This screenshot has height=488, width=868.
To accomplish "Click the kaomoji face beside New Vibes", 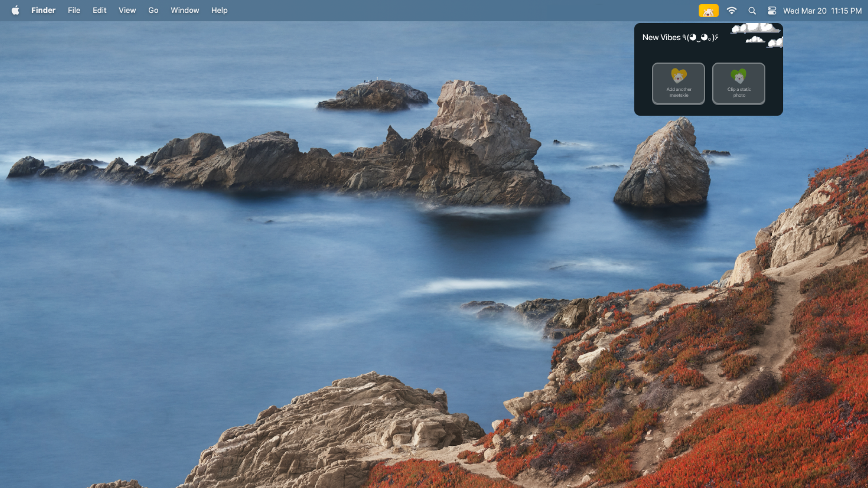I will tap(700, 37).
